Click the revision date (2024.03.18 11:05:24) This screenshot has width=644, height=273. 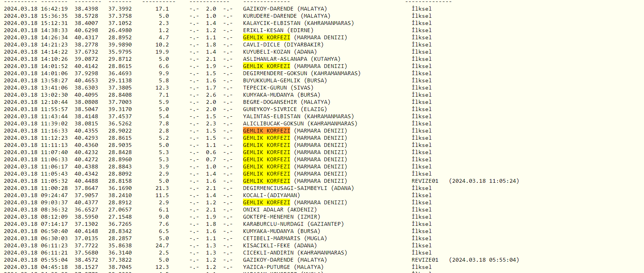[x=484, y=181]
